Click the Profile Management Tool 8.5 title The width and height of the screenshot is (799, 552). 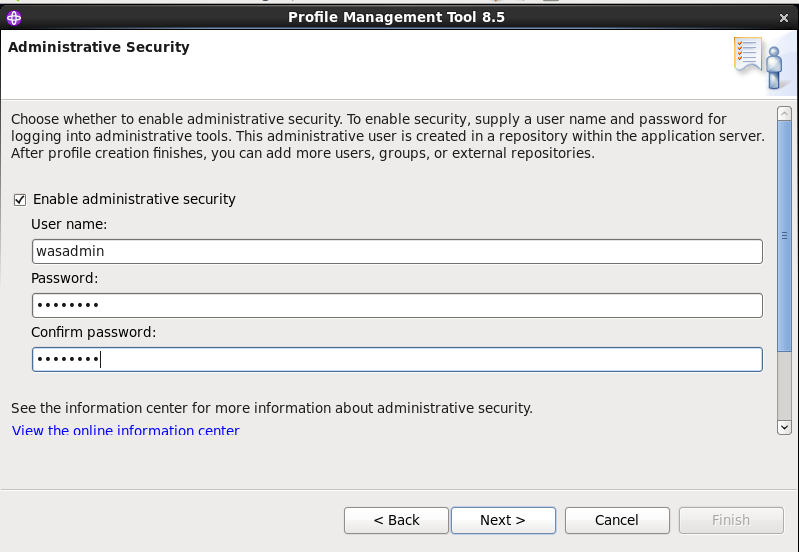click(x=396, y=17)
